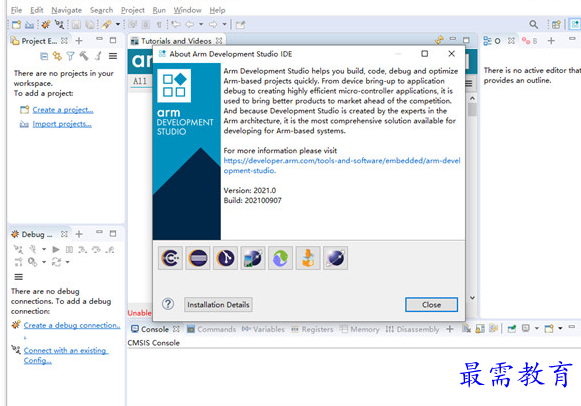Click the Continue play icon in Debug panel

coord(56,249)
